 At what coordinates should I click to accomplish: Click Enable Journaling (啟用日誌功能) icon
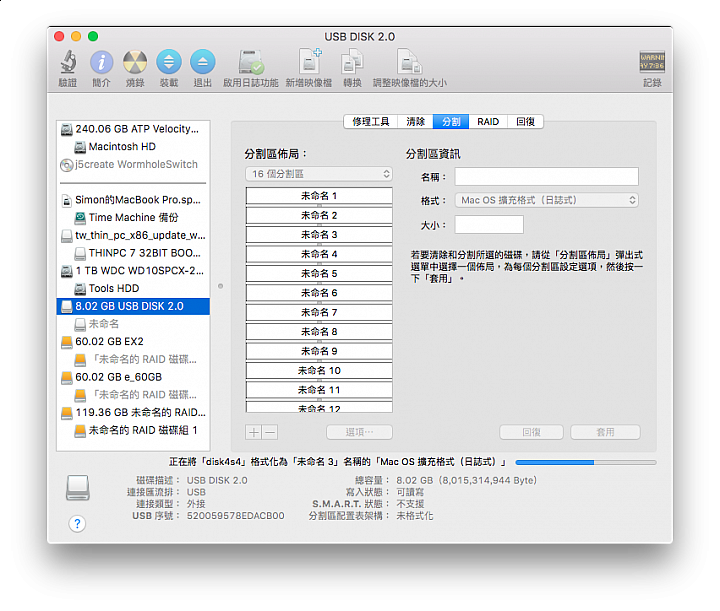coord(251,62)
